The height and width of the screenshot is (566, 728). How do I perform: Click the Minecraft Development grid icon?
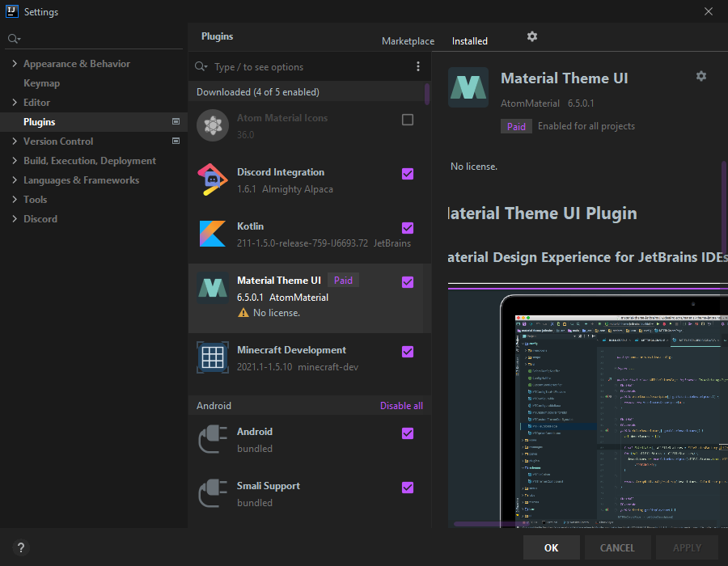pyautogui.click(x=213, y=357)
